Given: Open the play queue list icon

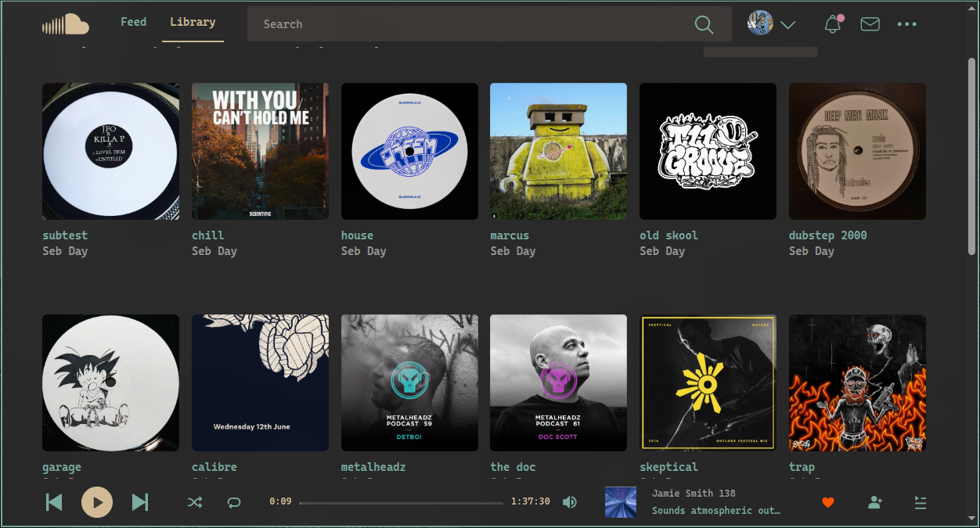Looking at the screenshot, I should [921, 502].
